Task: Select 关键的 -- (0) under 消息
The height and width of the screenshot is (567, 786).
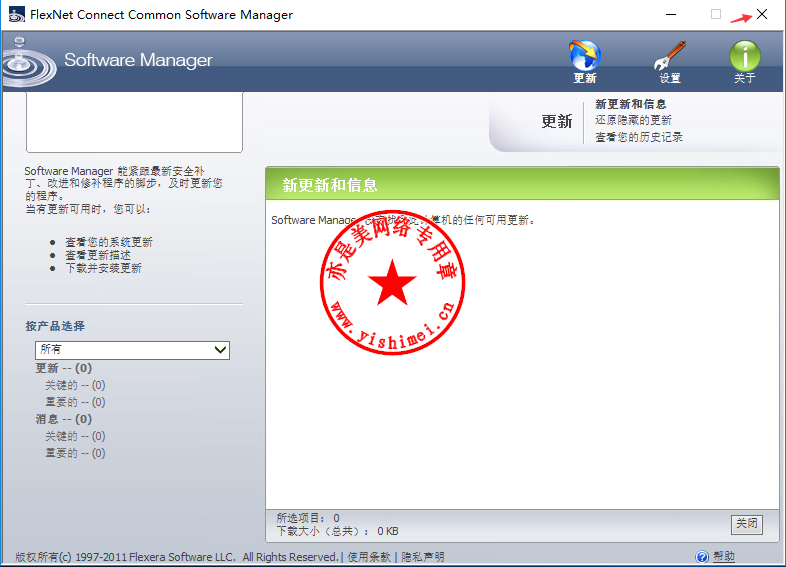Action: pos(75,436)
